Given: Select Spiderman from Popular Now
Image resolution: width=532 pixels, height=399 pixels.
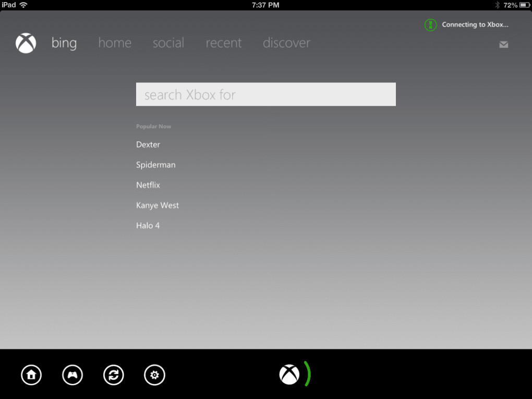Looking at the screenshot, I should pos(156,165).
